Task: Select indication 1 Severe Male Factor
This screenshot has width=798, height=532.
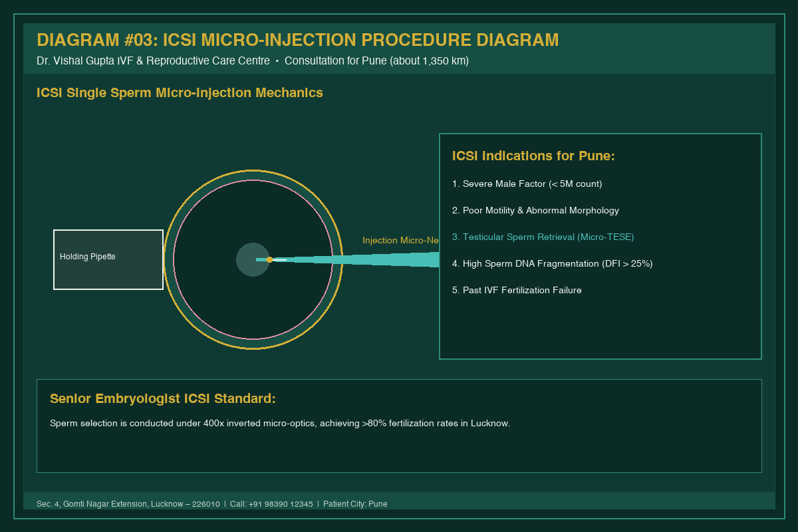Action: 527,184
